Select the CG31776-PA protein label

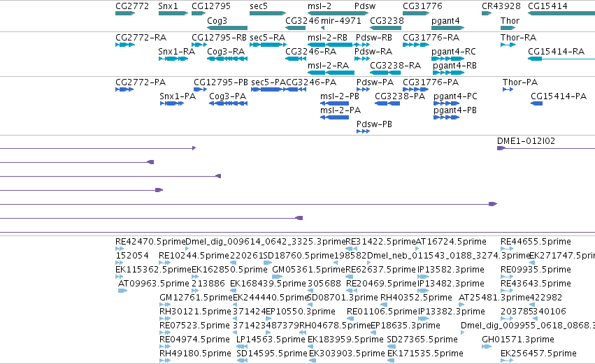[431, 82]
